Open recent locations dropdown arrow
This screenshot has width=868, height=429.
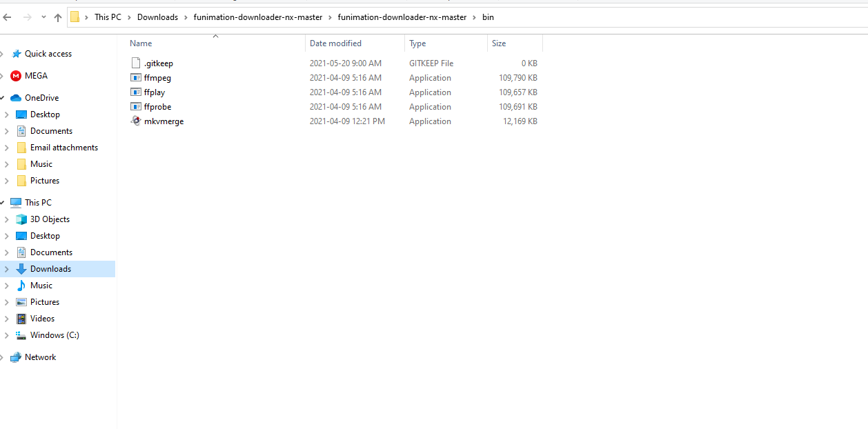coord(43,17)
